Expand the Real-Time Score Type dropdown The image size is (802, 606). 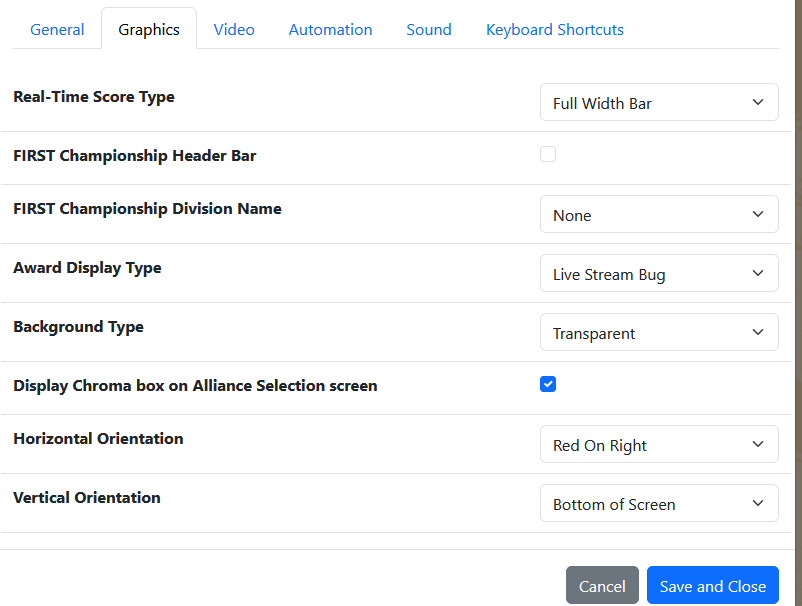(658, 103)
